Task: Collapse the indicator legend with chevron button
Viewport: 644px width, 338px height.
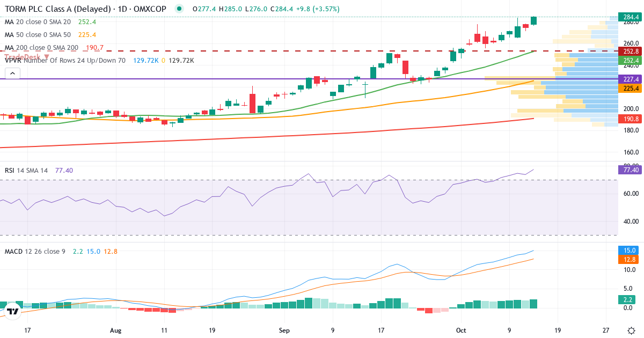Action: click(x=12, y=73)
